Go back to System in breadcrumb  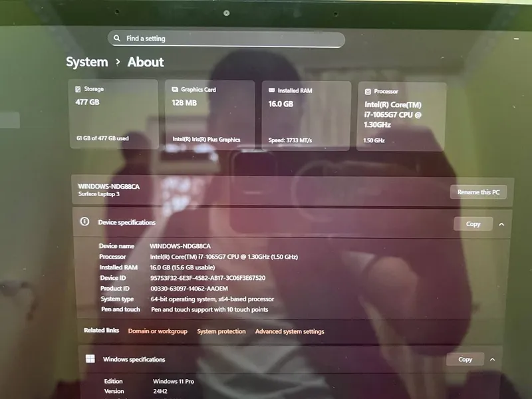pyautogui.click(x=87, y=62)
